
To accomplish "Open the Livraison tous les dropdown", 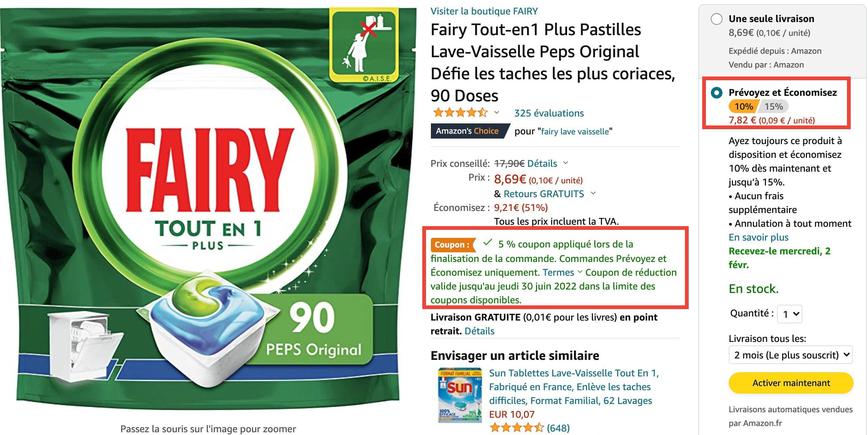I will [790, 355].
